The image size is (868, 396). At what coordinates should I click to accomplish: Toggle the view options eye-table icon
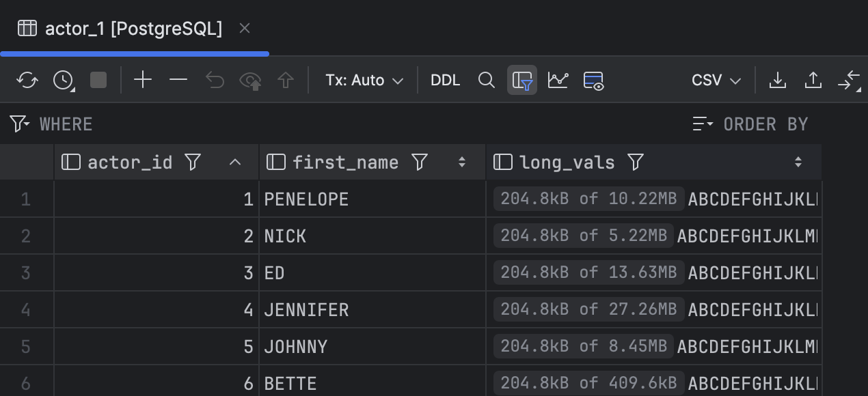(x=593, y=81)
